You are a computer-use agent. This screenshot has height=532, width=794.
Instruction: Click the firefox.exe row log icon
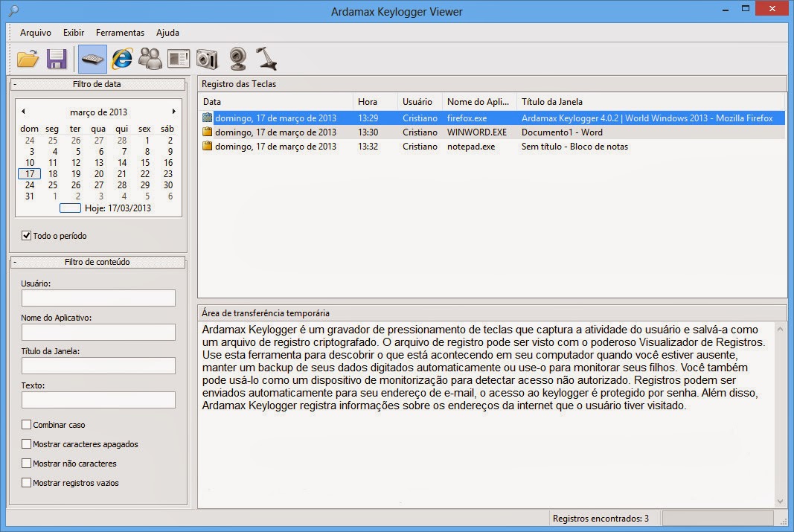207,118
